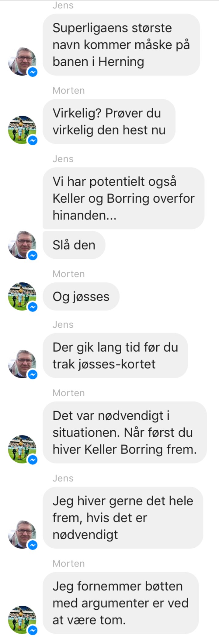This screenshot has height=644, width=219.
Task: Tap Jens's avatar beside the Herning message
Action: (x=22, y=61)
